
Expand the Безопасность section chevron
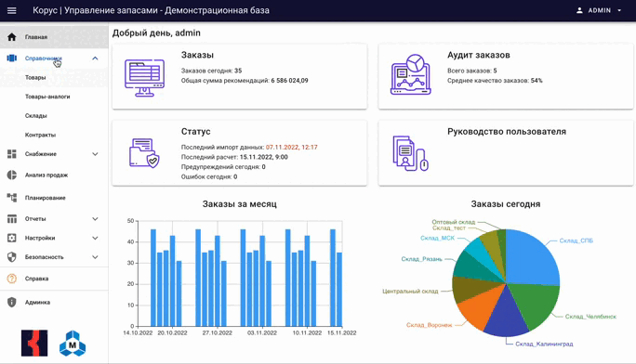coord(95,257)
